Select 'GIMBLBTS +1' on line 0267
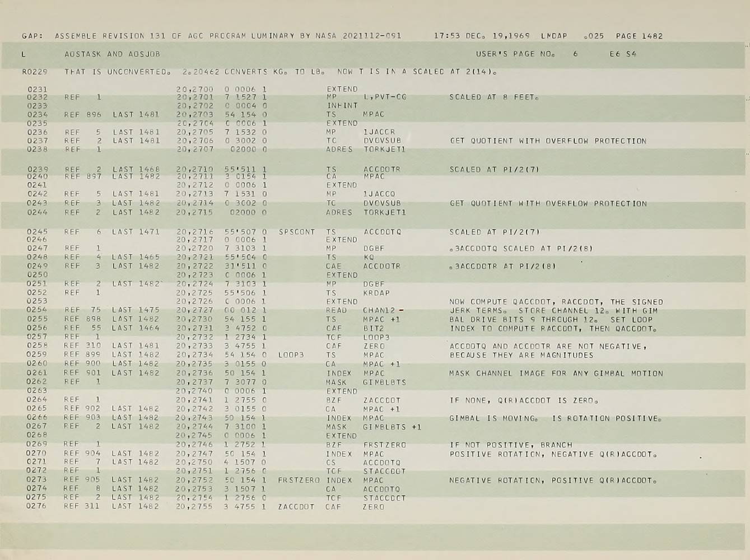 click(392, 427)
